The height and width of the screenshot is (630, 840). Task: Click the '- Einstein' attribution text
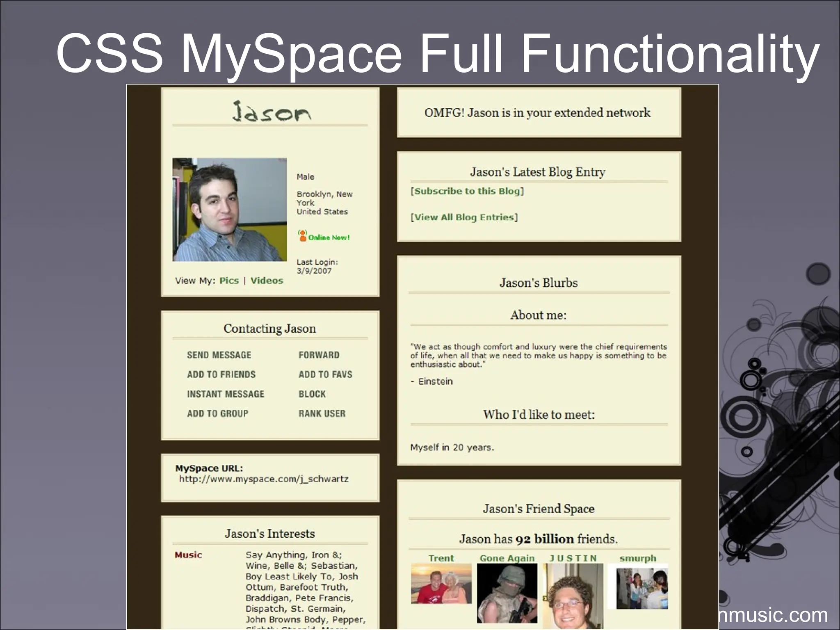(x=431, y=381)
